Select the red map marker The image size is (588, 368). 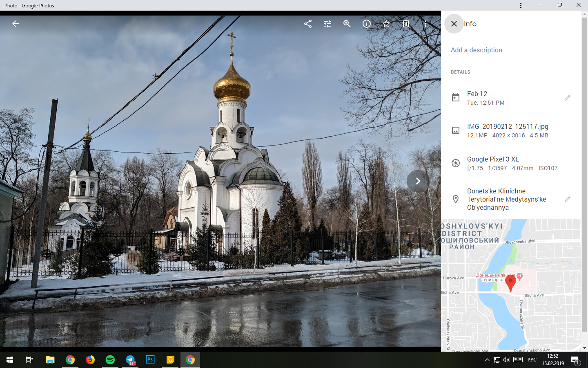coord(510,283)
